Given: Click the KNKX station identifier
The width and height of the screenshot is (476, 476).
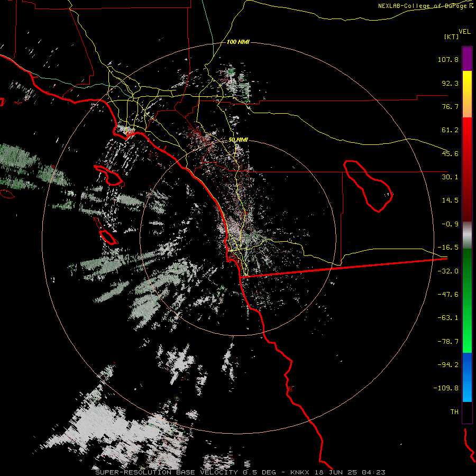Looking at the screenshot, I should point(300,472).
